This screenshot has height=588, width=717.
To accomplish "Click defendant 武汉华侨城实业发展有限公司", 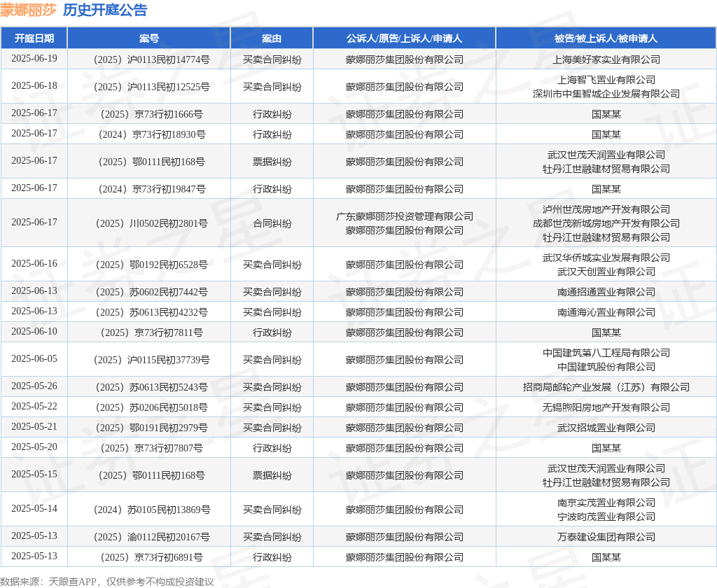I will pos(606,258).
